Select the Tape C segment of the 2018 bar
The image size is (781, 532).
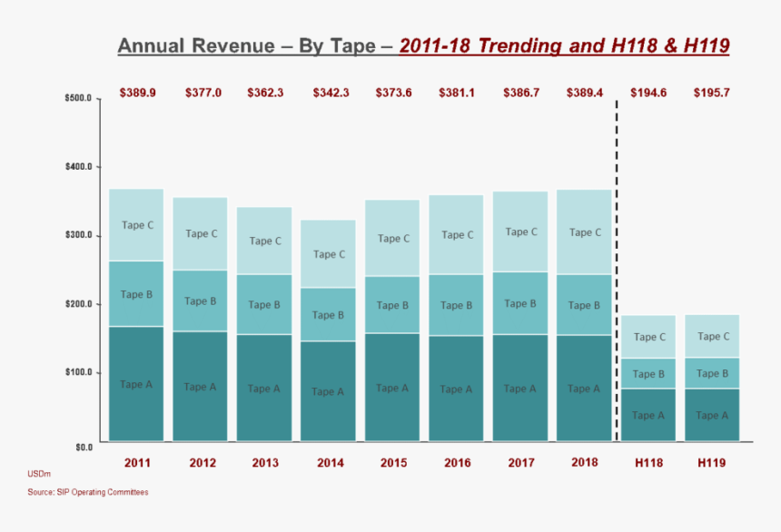[x=584, y=232]
